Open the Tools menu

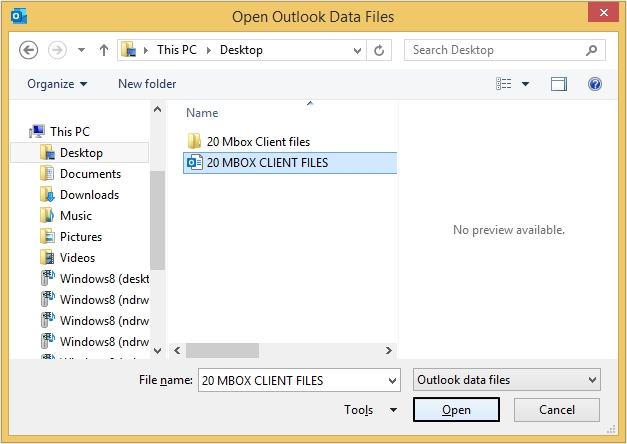[x=371, y=410]
